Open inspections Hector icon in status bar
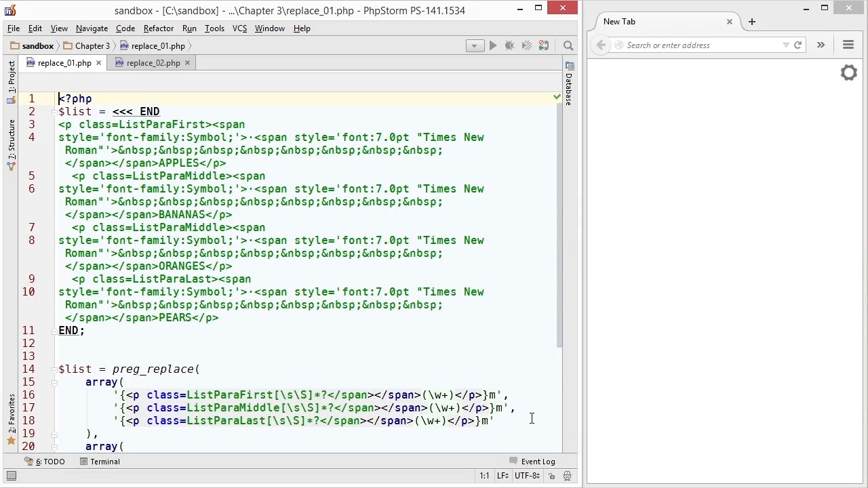The image size is (868, 488). [567, 476]
